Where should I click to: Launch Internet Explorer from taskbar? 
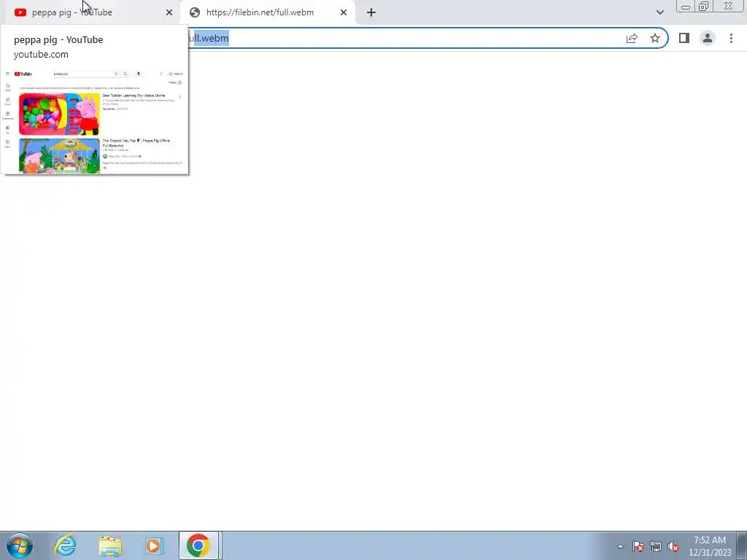[65, 545]
